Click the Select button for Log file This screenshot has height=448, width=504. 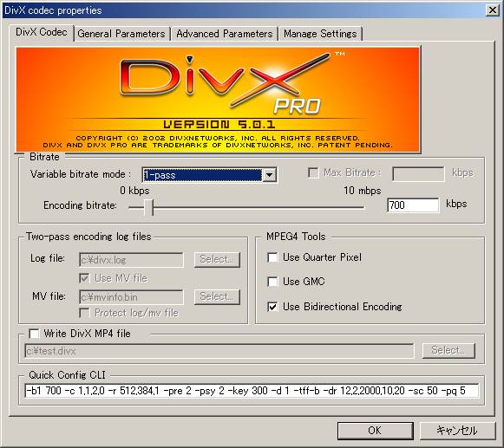(217, 259)
